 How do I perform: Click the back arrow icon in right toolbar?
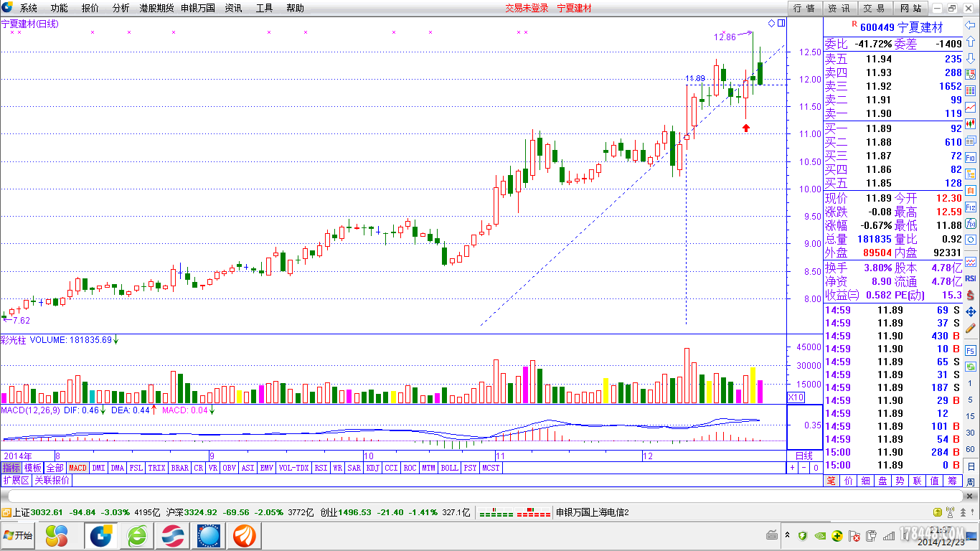click(x=971, y=25)
